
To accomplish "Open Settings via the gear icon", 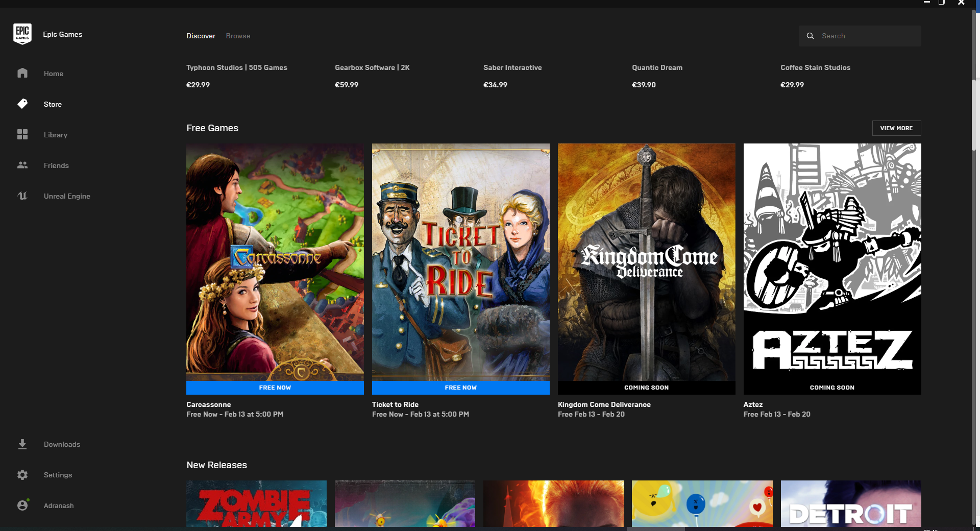I will coord(22,475).
